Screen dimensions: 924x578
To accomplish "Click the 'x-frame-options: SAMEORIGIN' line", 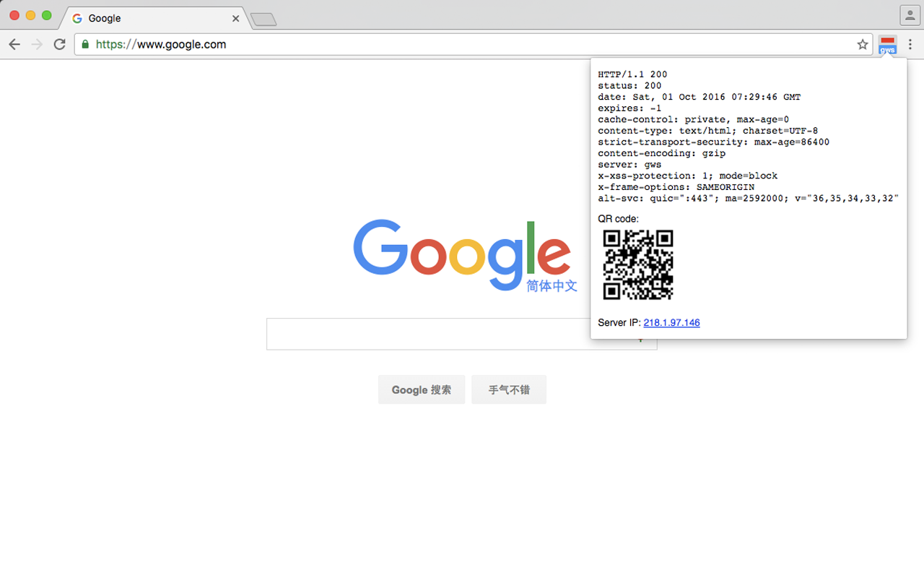I will click(x=676, y=187).
